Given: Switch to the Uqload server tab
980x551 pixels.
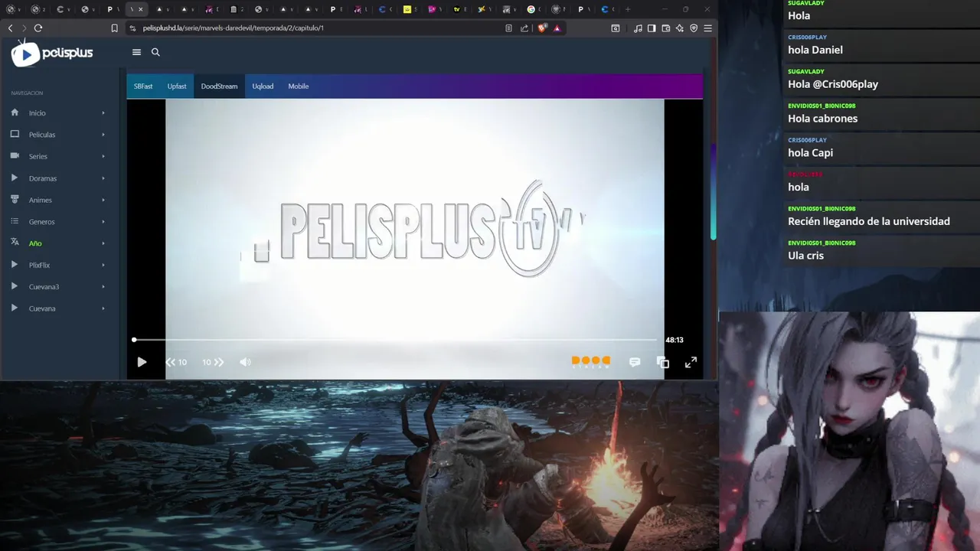Looking at the screenshot, I should 263,86.
